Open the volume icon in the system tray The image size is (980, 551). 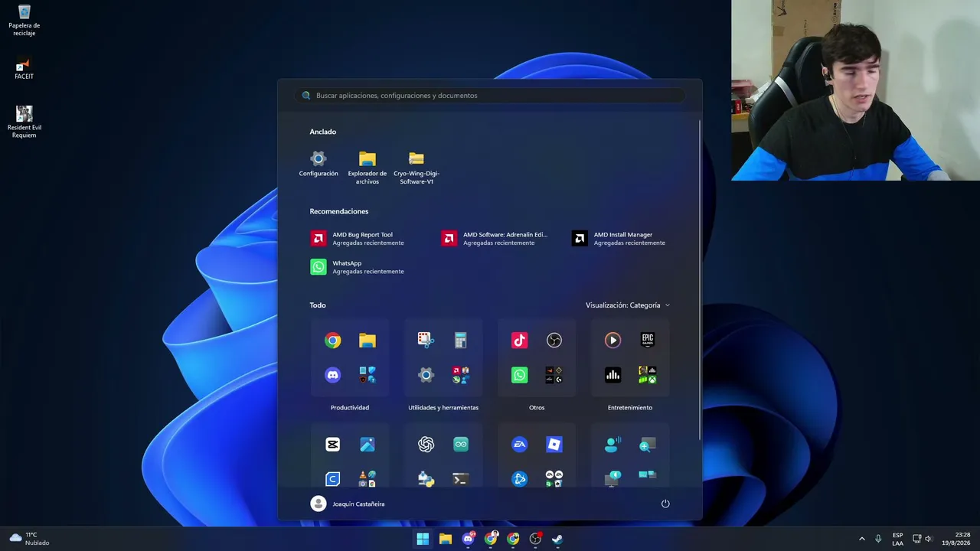click(929, 539)
